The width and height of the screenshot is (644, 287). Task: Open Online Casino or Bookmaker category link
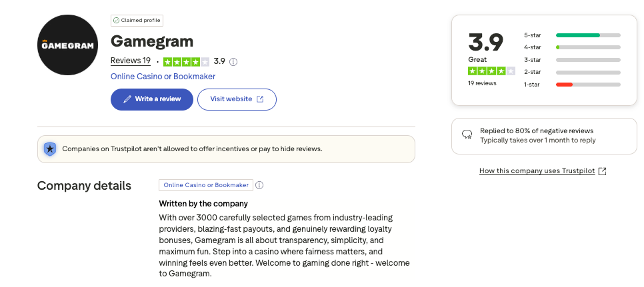click(163, 77)
